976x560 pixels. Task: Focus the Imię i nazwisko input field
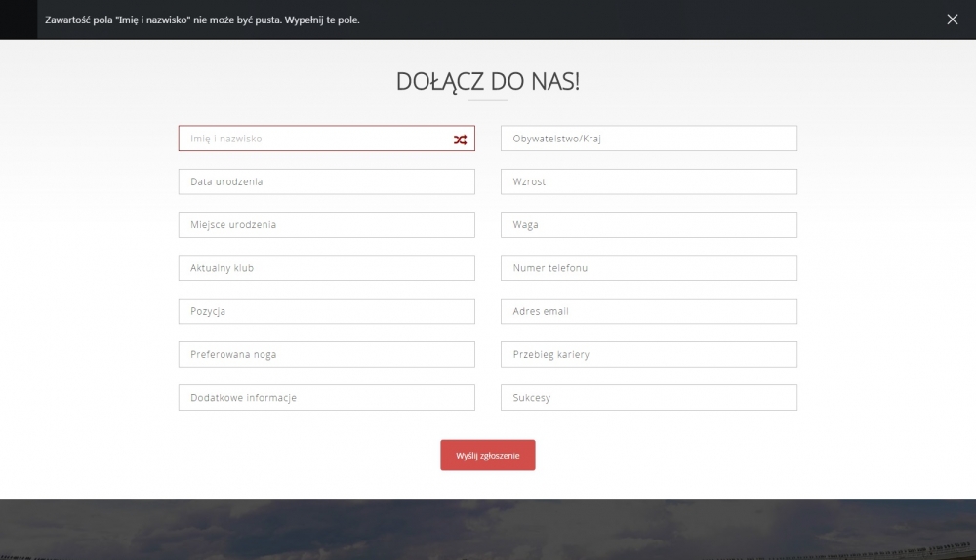coord(326,139)
